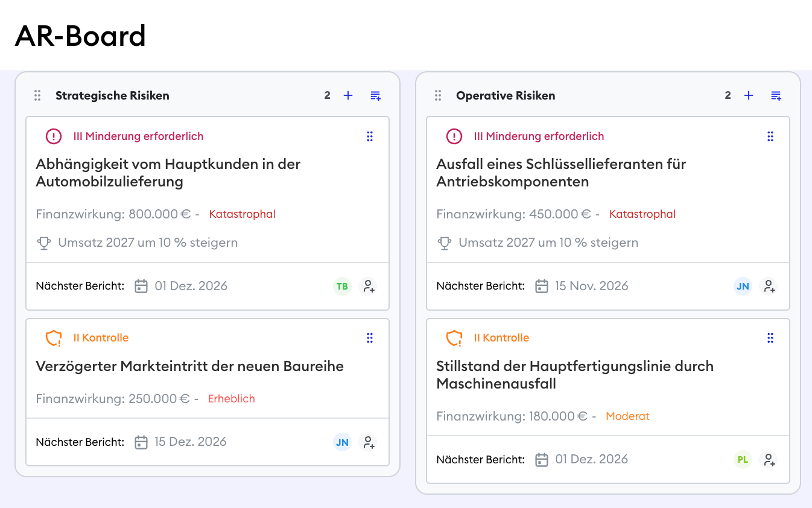Screen dimensions: 812x508
Task: Click the AR-Board page heading
Action: click(80, 36)
